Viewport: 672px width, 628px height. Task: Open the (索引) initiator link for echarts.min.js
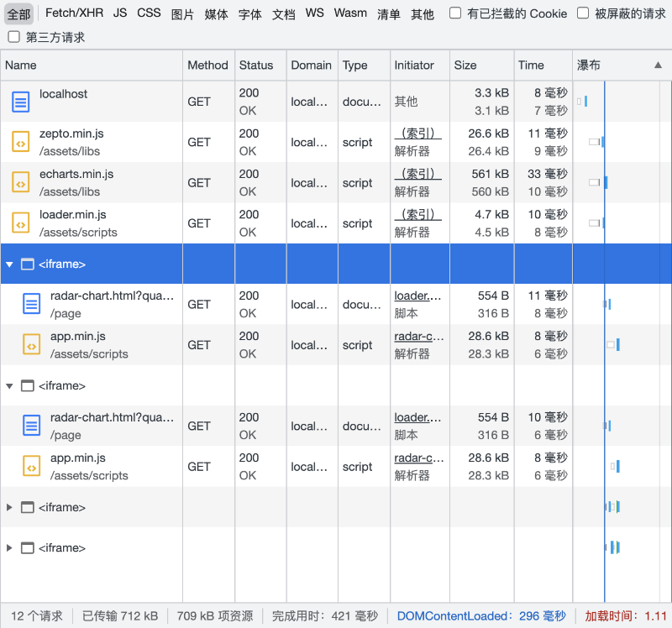(x=417, y=174)
